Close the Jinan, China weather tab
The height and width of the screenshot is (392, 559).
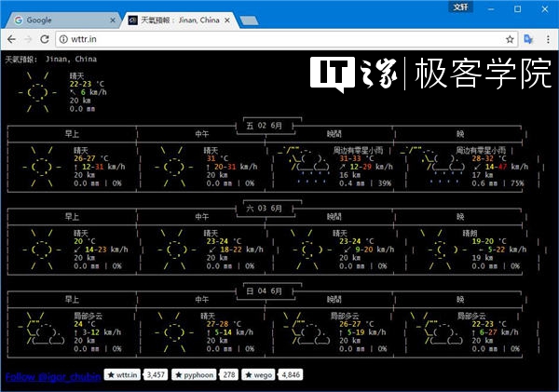(x=227, y=20)
